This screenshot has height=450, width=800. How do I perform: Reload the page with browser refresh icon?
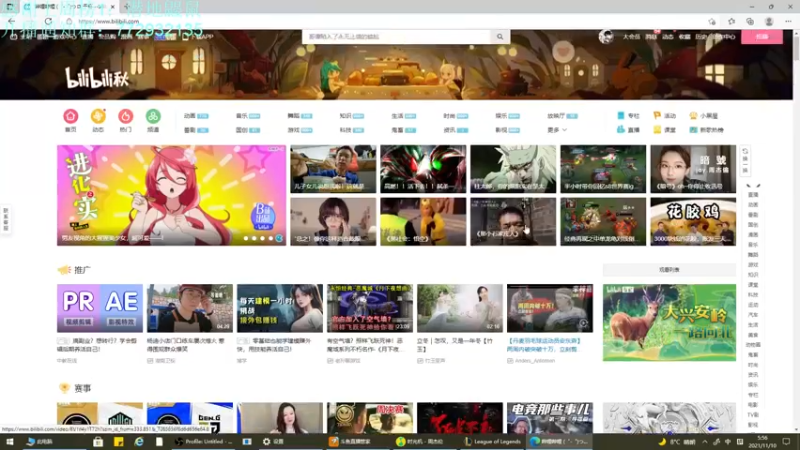click(x=48, y=21)
